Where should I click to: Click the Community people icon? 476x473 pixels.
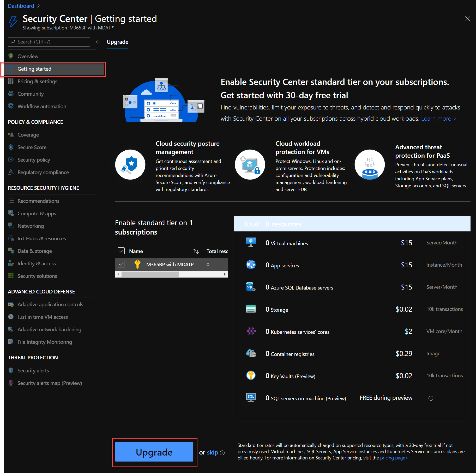point(11,94)
